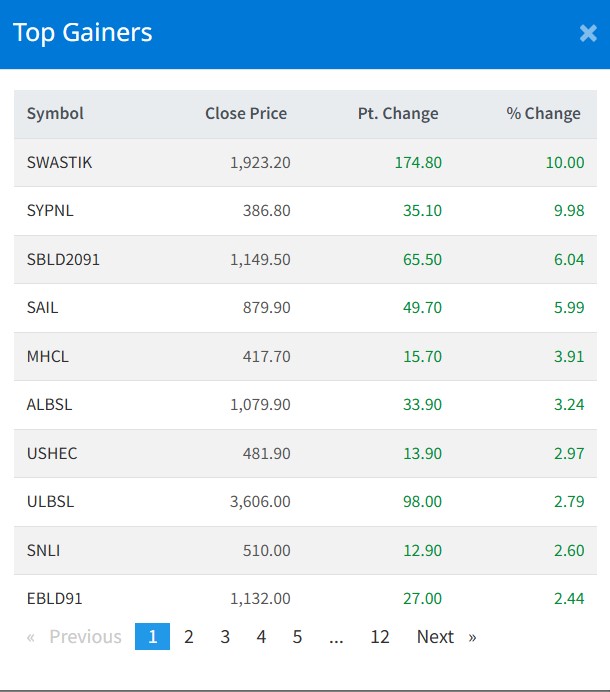Select page 5 in pagination
Screen dimensions: 610x692
click(297, 637)
